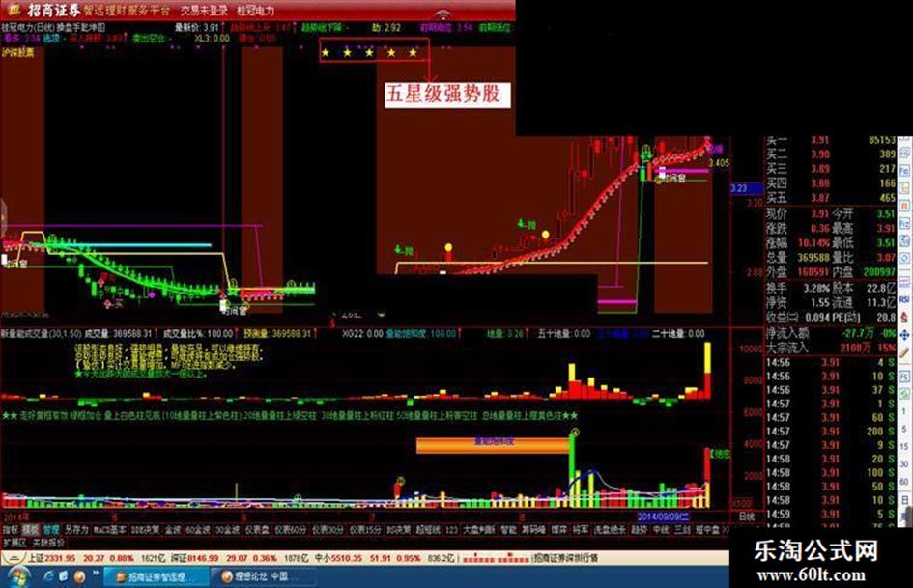The height and width of the screenshot is (588, 913).
Task: Open the 关联报价 tab
Action: [x=47, y=543]
